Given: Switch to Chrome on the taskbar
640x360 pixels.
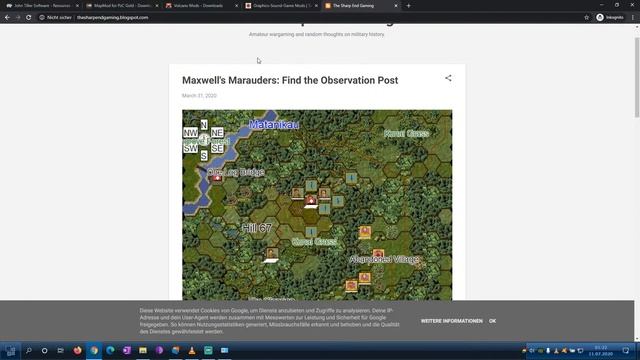Looking at the screenshot, I should 94,351.
